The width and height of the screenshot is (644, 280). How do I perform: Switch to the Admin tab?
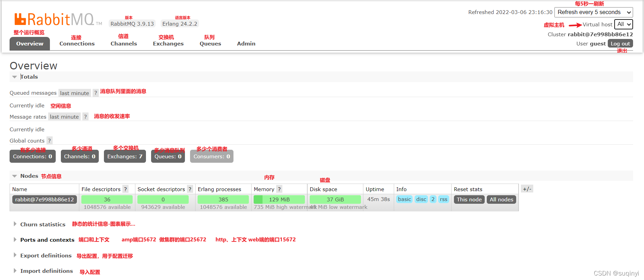[x=246, y=44]
